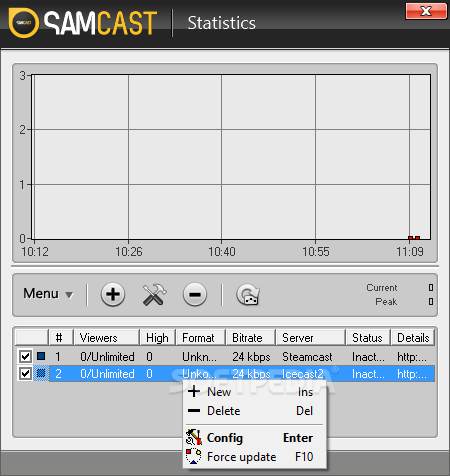Click the # column header

coord(61,338)
